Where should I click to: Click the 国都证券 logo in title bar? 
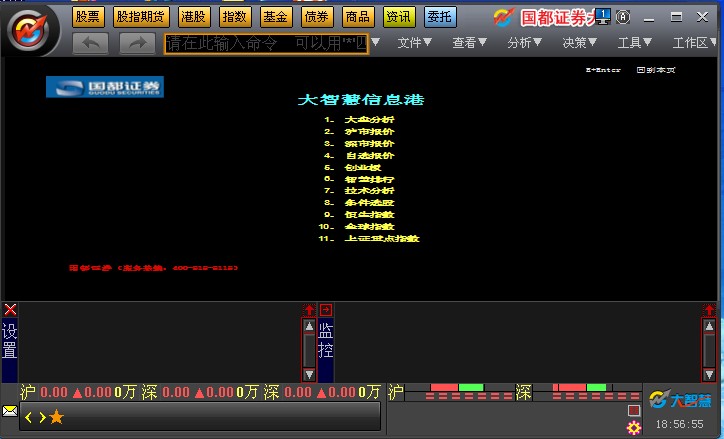click(546, 18)
